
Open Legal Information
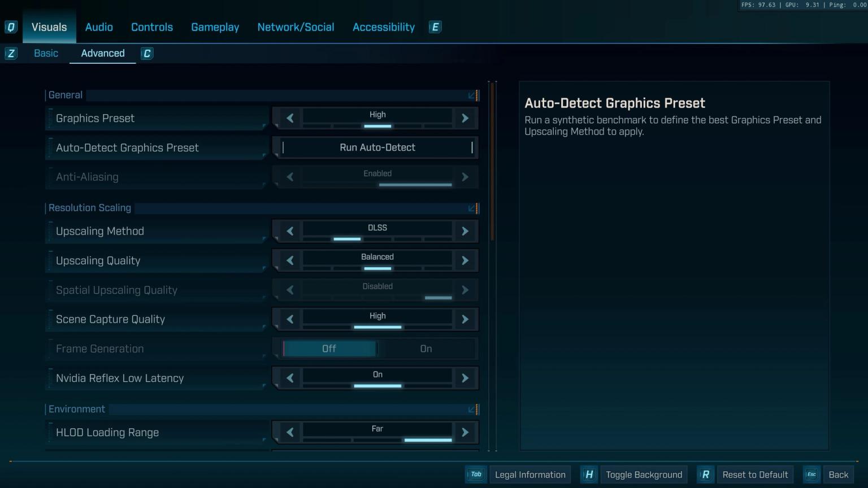(x=530, y=474)
